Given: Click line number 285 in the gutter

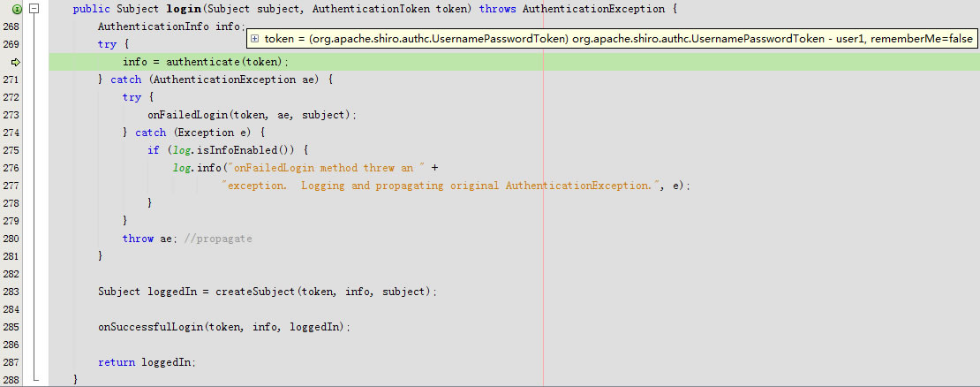Looking at the screenshot, I should (11, 327).
